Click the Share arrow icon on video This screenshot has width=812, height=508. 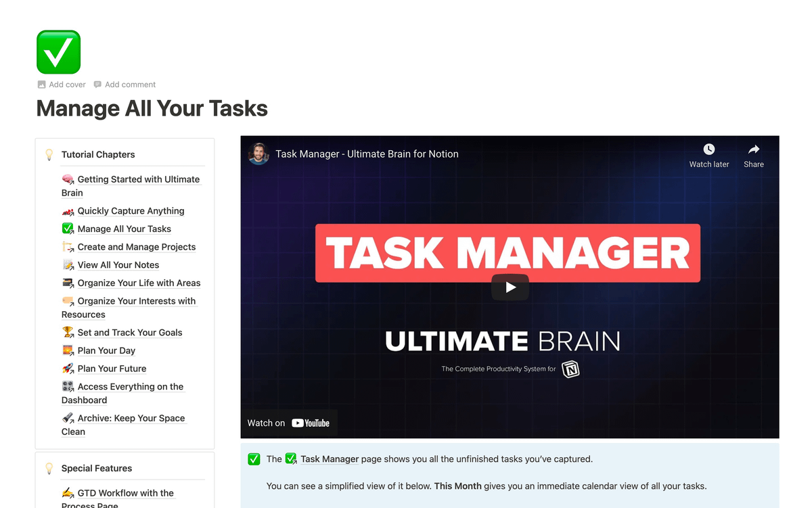coord(753,149)
